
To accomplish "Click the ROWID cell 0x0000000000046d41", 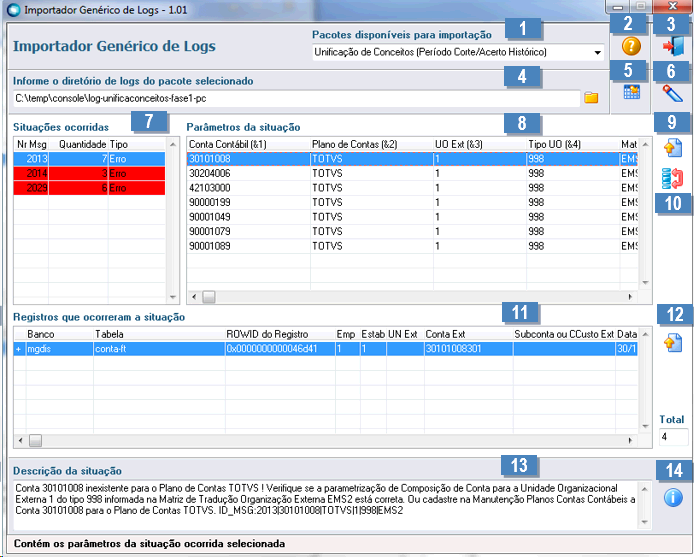I will 280,349.
